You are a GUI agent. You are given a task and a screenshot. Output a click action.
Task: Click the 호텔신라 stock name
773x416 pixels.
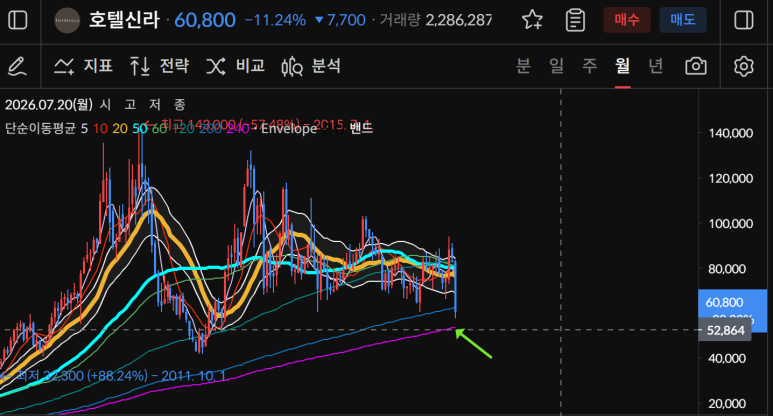(124, 20)
